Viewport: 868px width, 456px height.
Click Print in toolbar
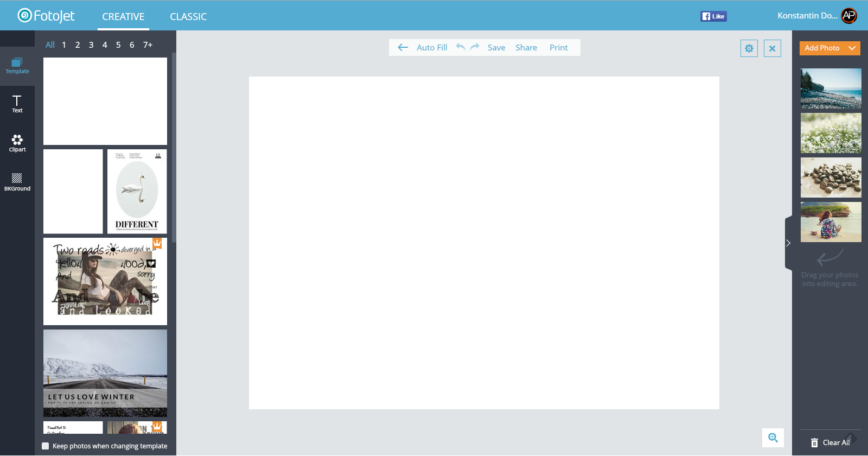559,48
